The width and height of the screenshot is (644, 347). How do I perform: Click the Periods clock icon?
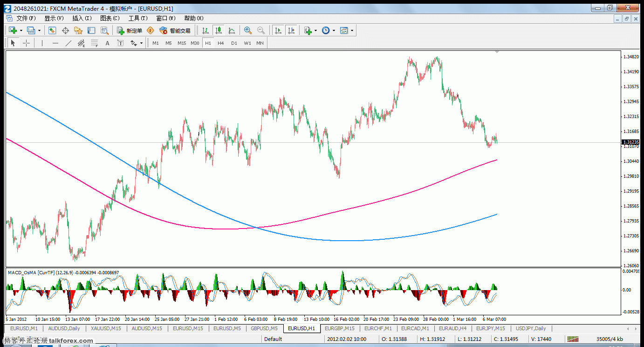tap(326, 30)
